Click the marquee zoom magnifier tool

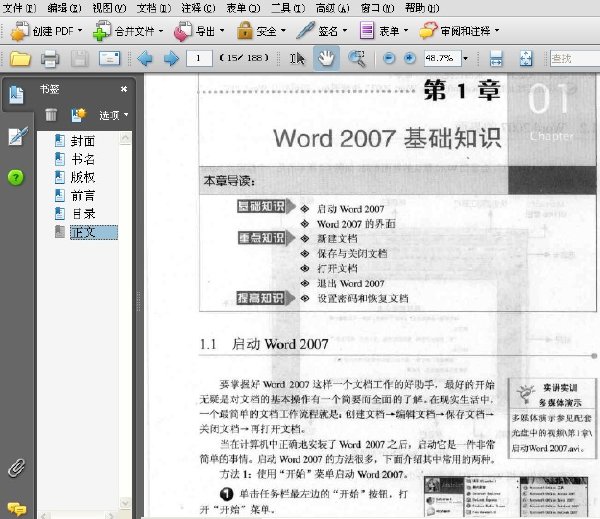coord(357,59)
